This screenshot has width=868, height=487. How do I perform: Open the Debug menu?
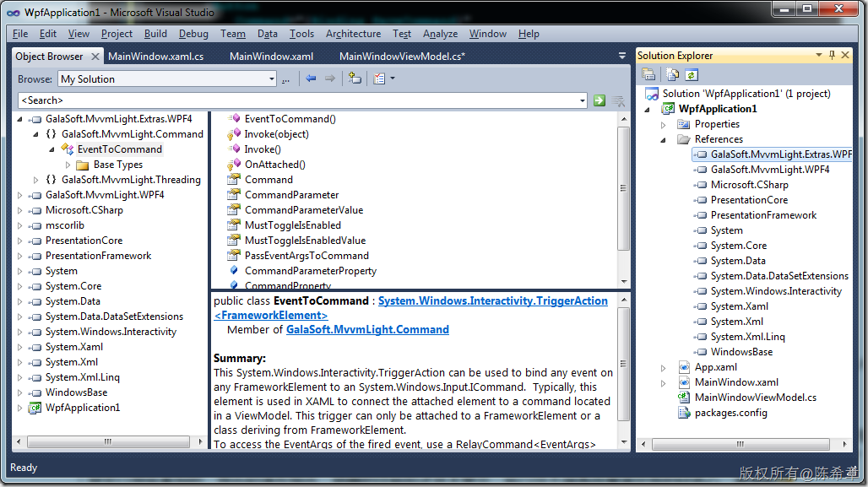(x=193, y=34)
